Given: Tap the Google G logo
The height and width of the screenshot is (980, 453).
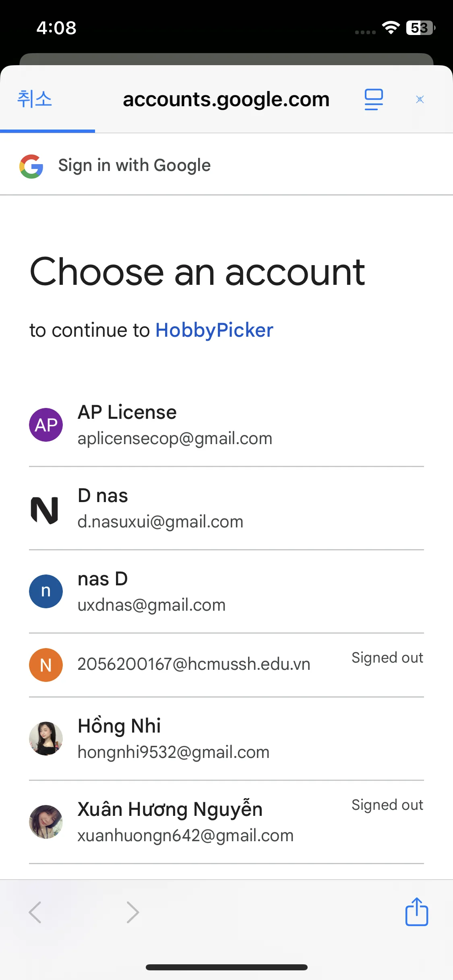Looking at the screenshot, I should (31, 166).
